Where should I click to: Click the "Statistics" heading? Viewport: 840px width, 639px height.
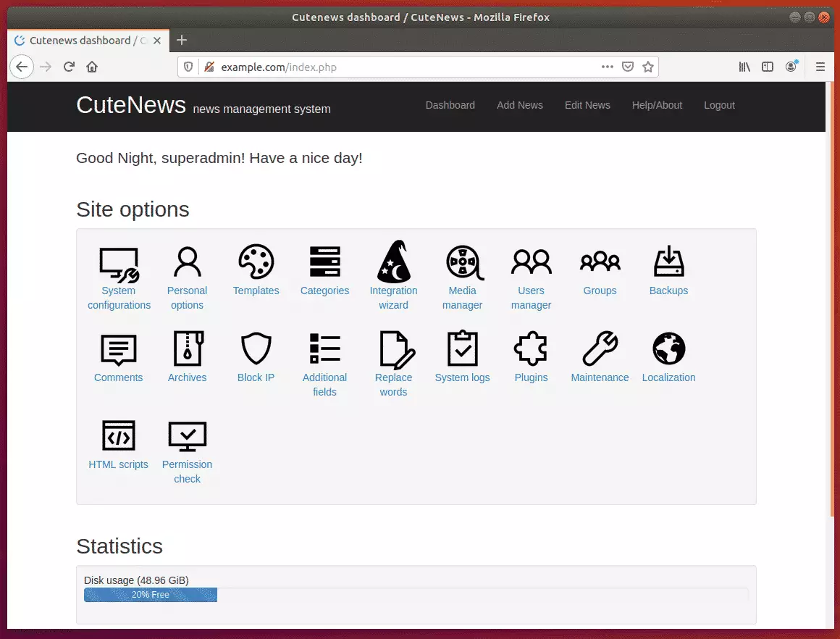(119, 546)
